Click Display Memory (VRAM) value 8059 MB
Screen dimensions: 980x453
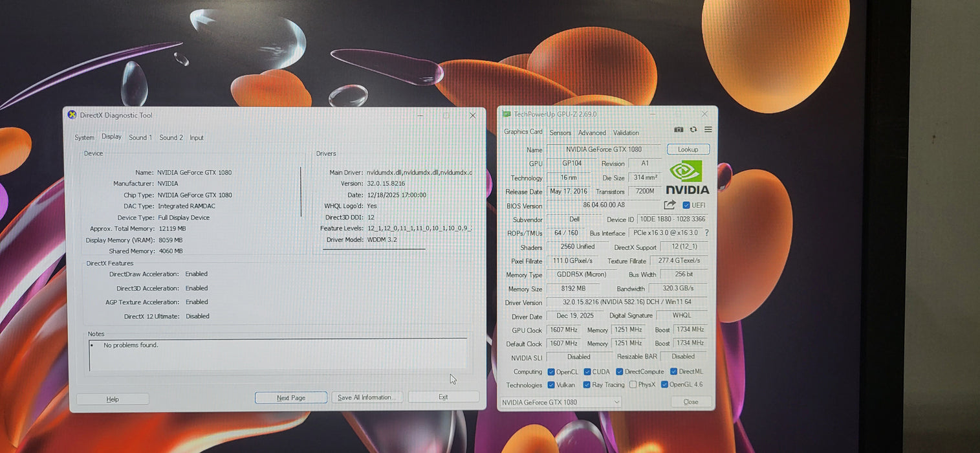click(x=171, y=240)
